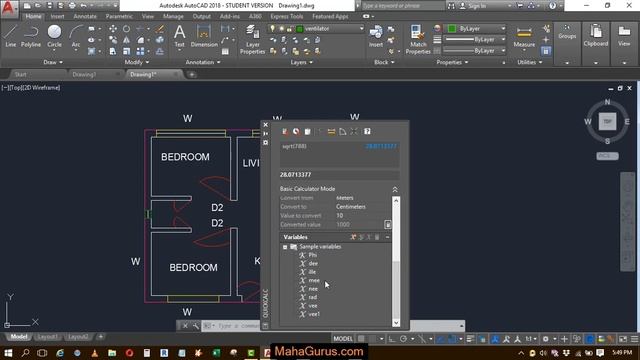Viewport: 640px width, 360px height.
Task: Click QuickCalc angle of line icon
Action: tap(343, 131)
